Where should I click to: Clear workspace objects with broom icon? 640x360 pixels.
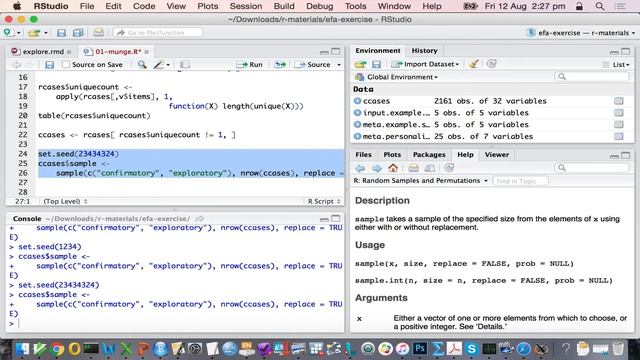[473, 64]
